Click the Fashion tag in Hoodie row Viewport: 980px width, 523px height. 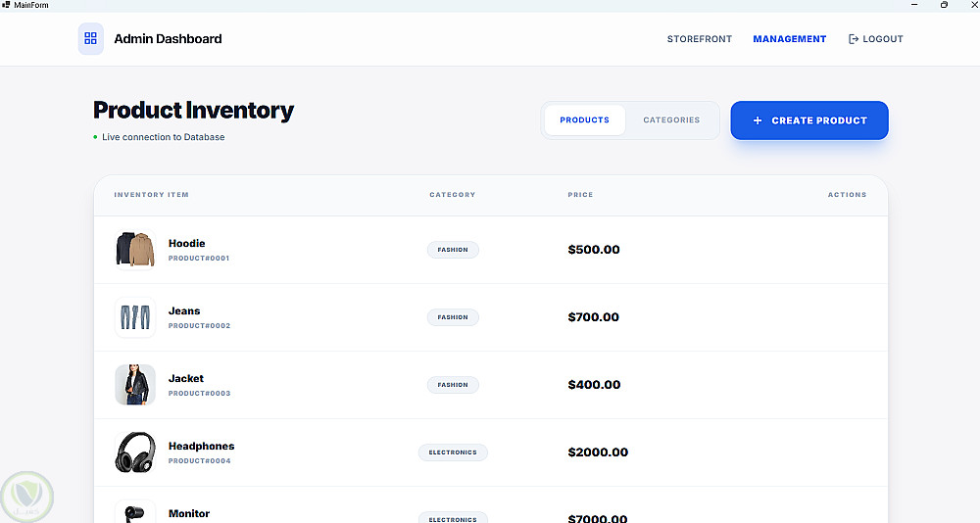click(453, 250)
